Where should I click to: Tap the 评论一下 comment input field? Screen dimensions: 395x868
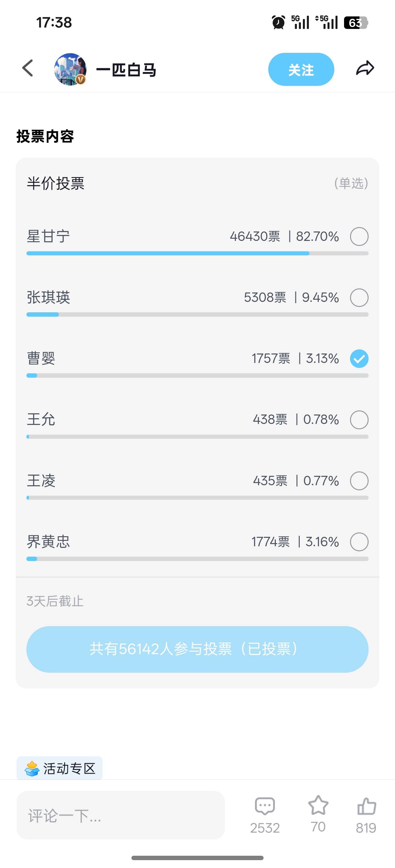[x=120, y=815]
